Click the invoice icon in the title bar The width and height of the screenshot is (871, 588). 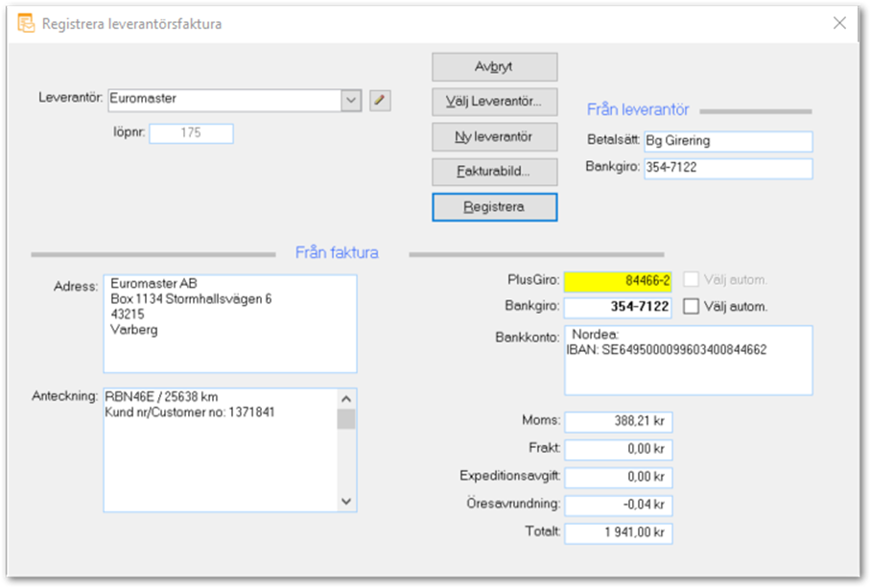[26, 23]
